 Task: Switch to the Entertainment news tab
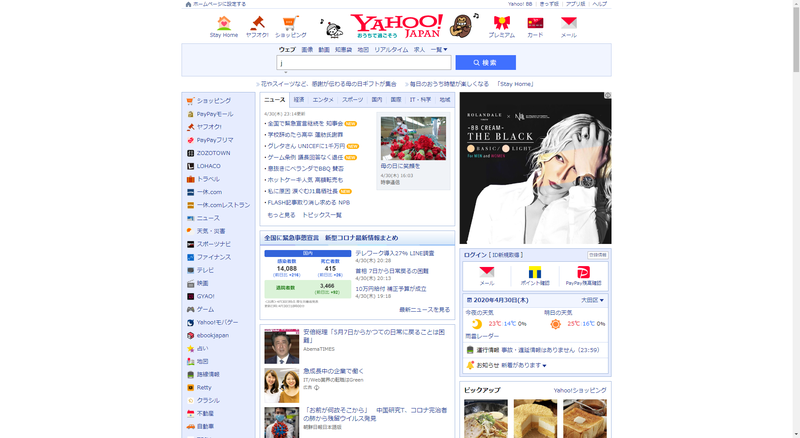(x=323, y=100)
